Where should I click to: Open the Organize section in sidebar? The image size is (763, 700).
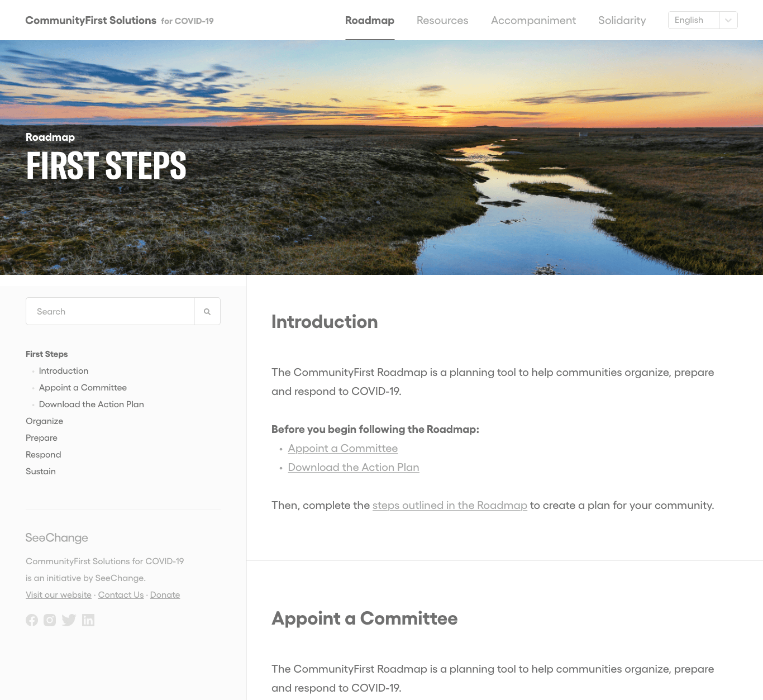[x=45, y=421]
